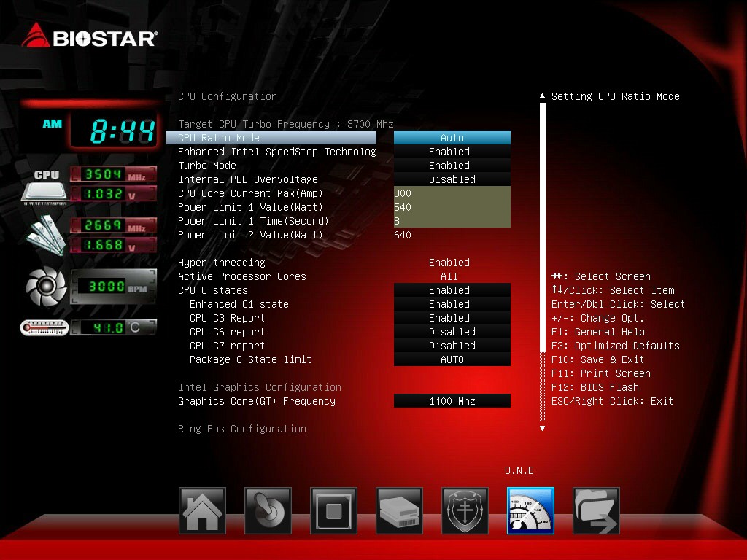Toggle CPU C6 report Disabled value
This screenshot has width=747, height=560.
pyautogui.click(x=452, y=332)
